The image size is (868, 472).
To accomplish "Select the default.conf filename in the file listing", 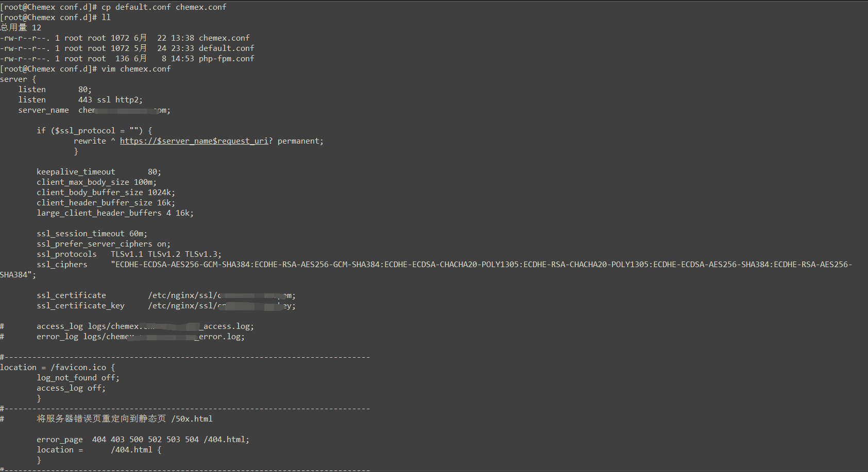I will pyautogui.click(x=227, y=48).
